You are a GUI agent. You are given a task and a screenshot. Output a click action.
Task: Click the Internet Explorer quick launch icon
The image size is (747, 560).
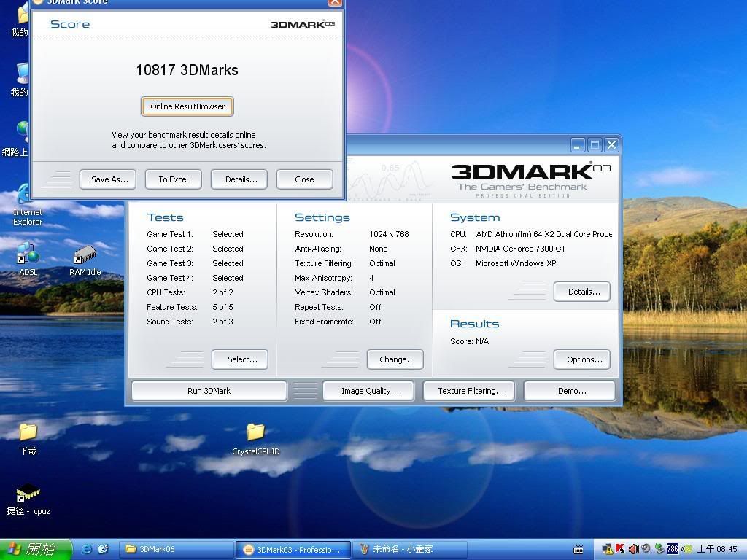[x=88, y=549]
